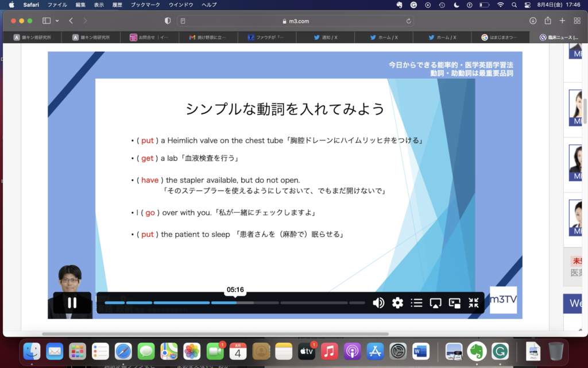Screen dimensions: 588x368
Task: Pause the video playback
Action: click(72, 302)
